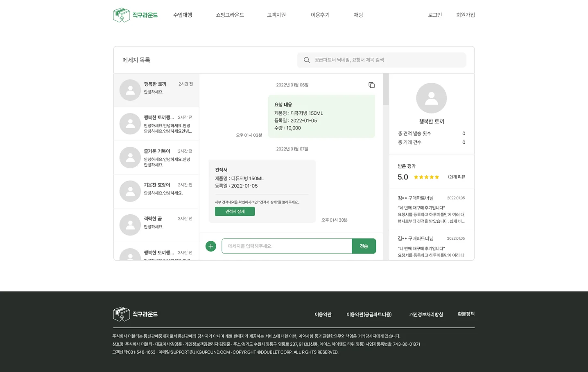
Task: Click the footer 직구라운드 logo
Action: point(135,314)
